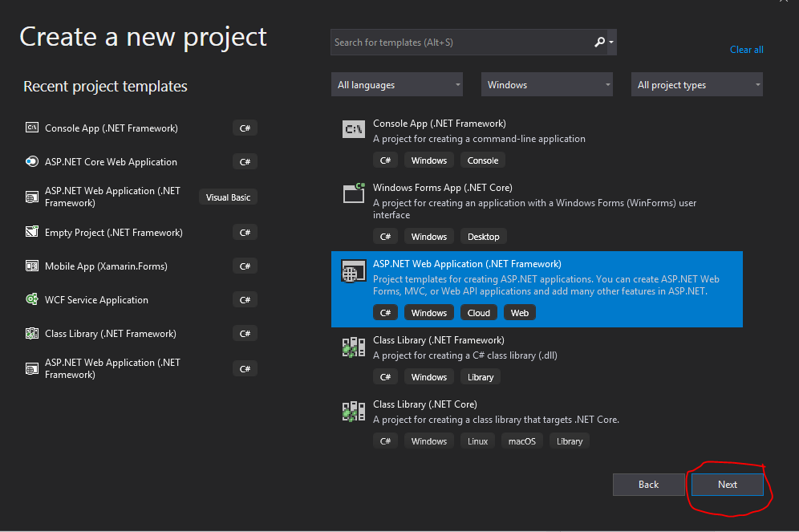Click the WCF Service Application icon
Screen dimensions: 799x532
pos(32,299)
